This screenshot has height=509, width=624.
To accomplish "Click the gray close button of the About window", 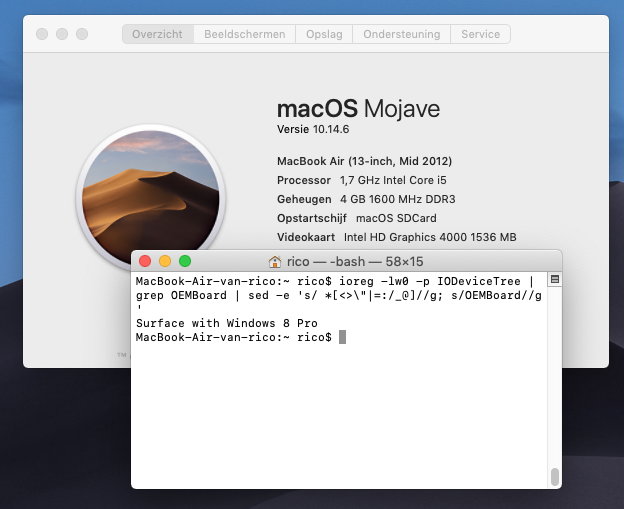I will click(x=42, y=34).
